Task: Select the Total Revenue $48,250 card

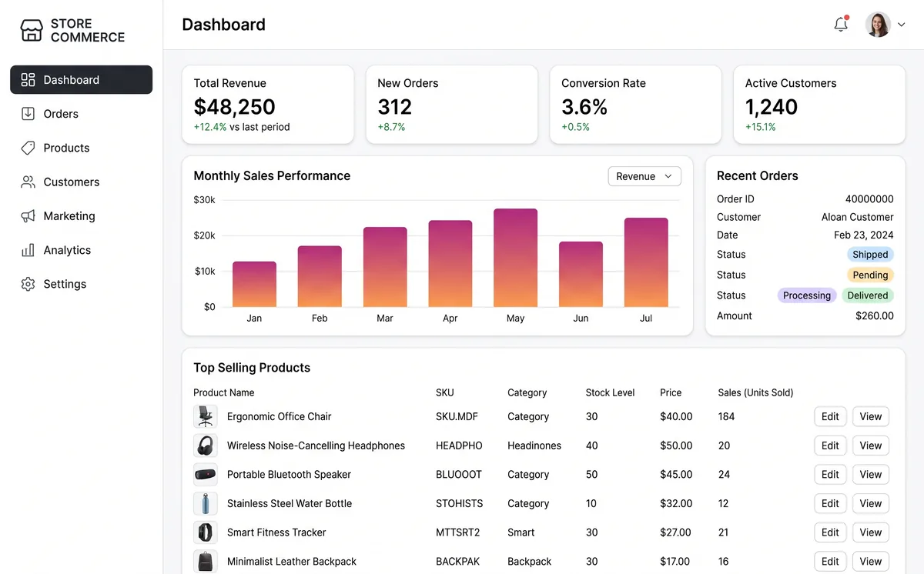Action: (268, 105)
